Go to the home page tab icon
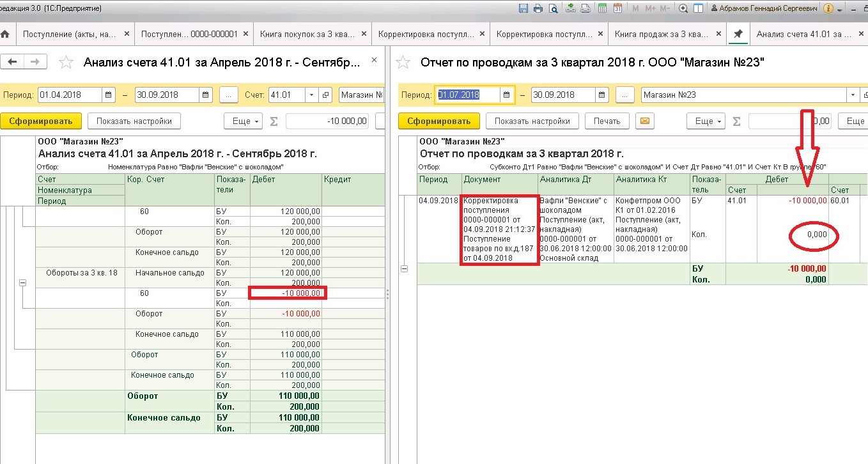The height and width of the screenshot is (464, 868). pyautogui.click(x=6, y=34)
